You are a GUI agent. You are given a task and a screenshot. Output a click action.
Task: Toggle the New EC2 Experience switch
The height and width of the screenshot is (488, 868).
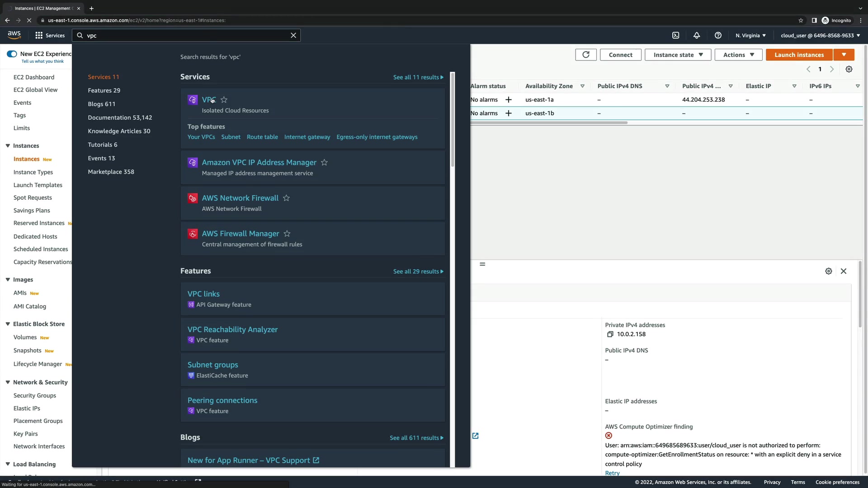point(12,54)
